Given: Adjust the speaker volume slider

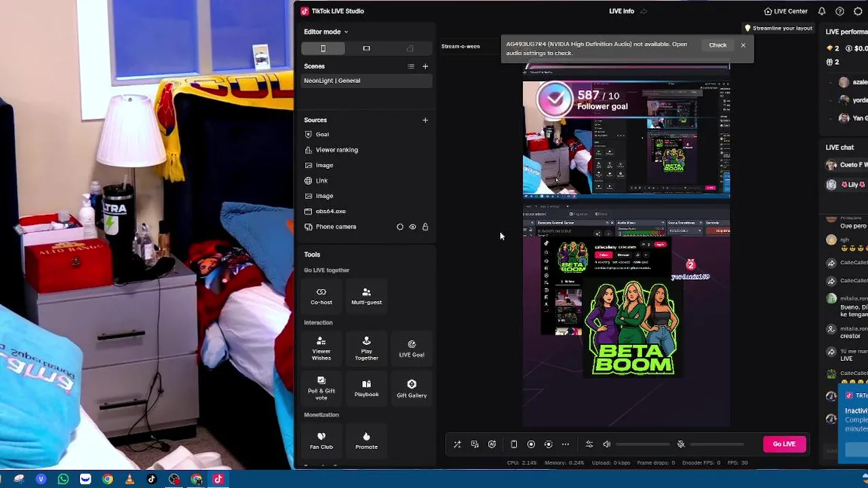Looking at the screenshot, I should tap(642, 445).
